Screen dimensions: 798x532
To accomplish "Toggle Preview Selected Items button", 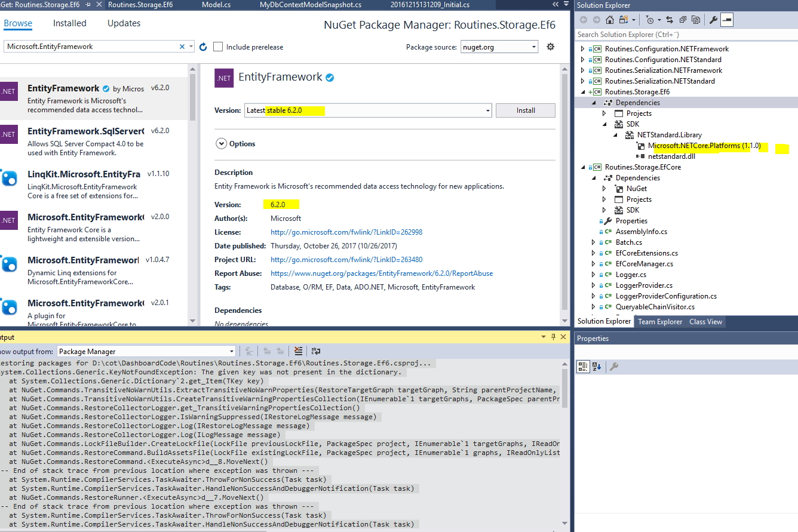I will (x=726, y=20).
